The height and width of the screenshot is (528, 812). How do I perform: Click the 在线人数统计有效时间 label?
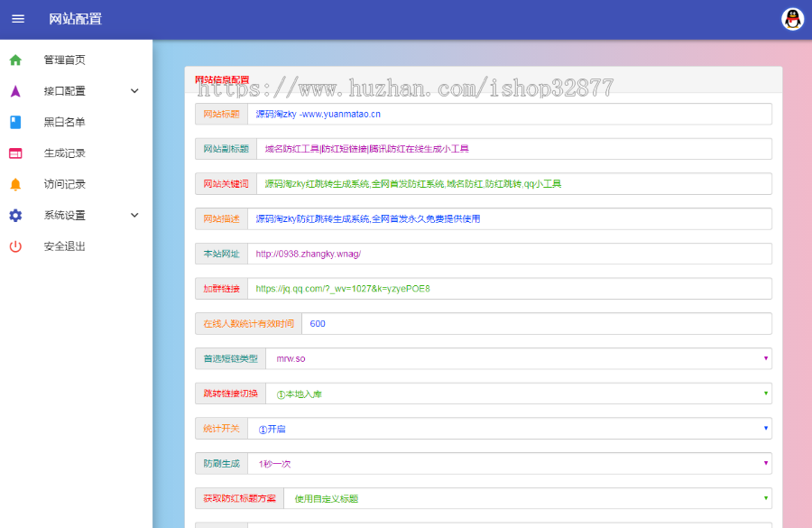coord(249,324)
